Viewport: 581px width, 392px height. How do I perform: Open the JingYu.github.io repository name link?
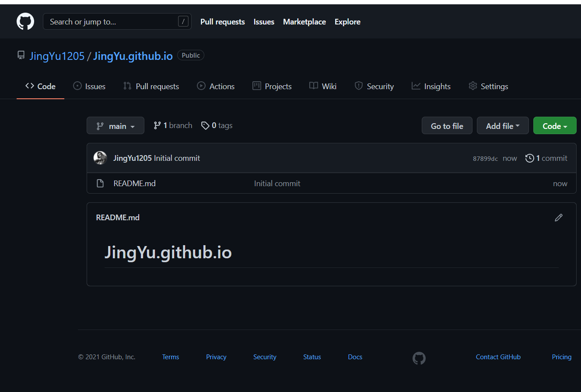[133, 56]
